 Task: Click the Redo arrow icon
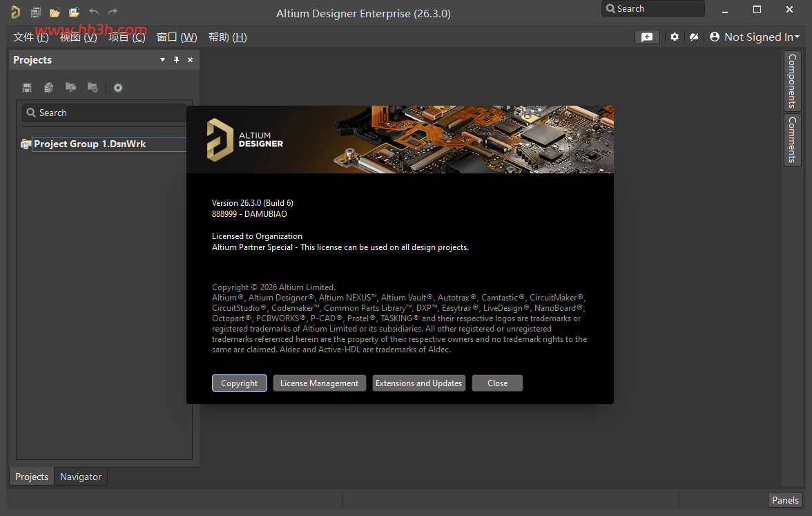coord(113,11)
